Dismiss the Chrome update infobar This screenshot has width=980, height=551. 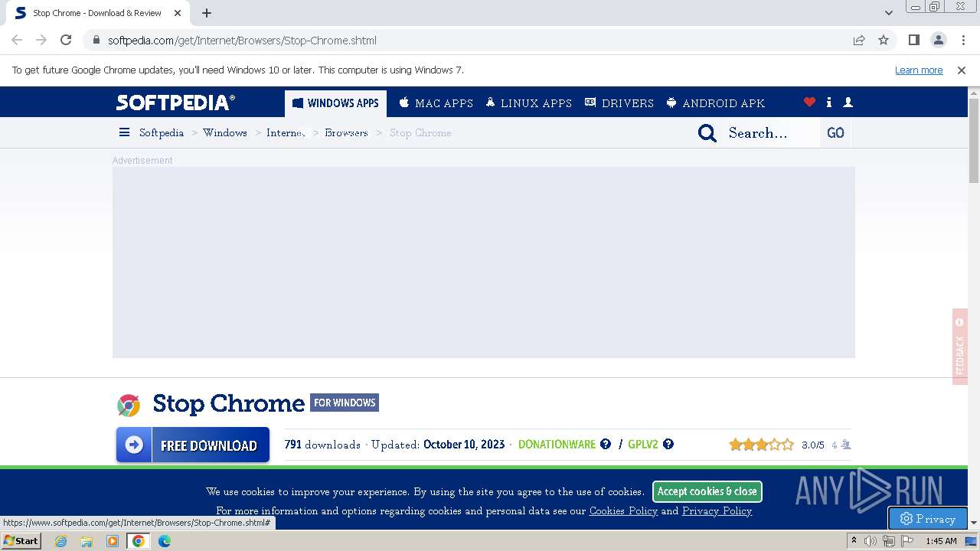point(962,70)
